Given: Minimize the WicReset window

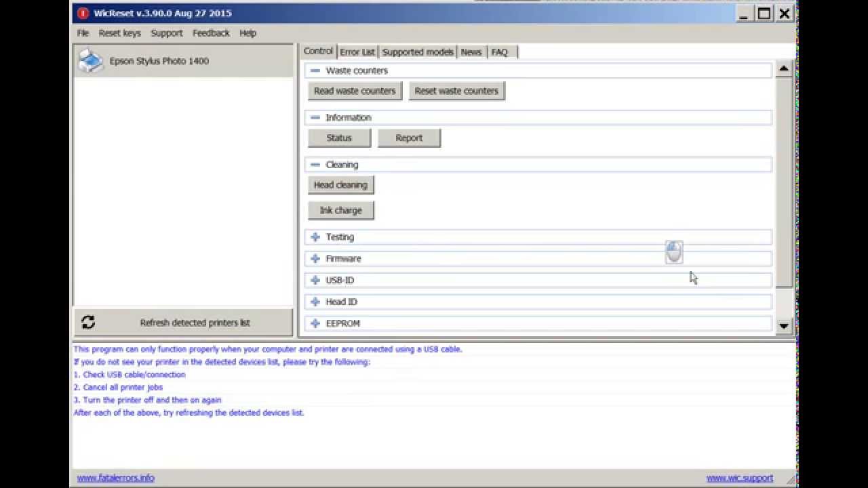Looking at the screenshot, I should point(744,14).
